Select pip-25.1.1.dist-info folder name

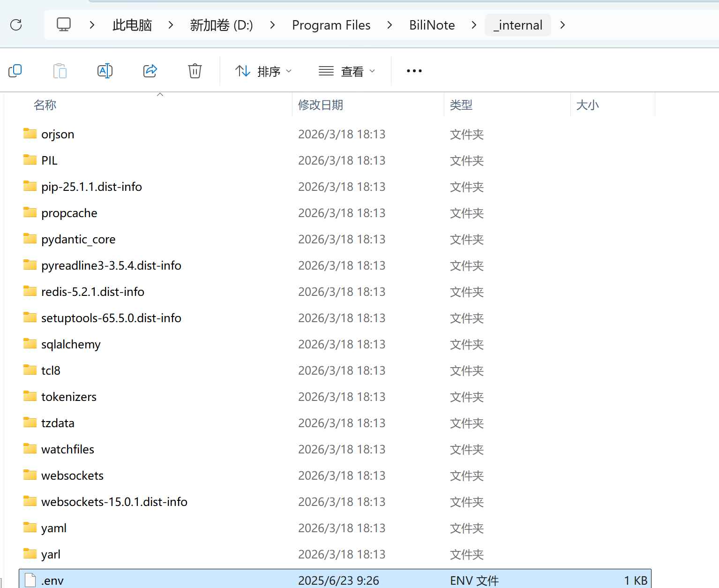click(91, 187)
